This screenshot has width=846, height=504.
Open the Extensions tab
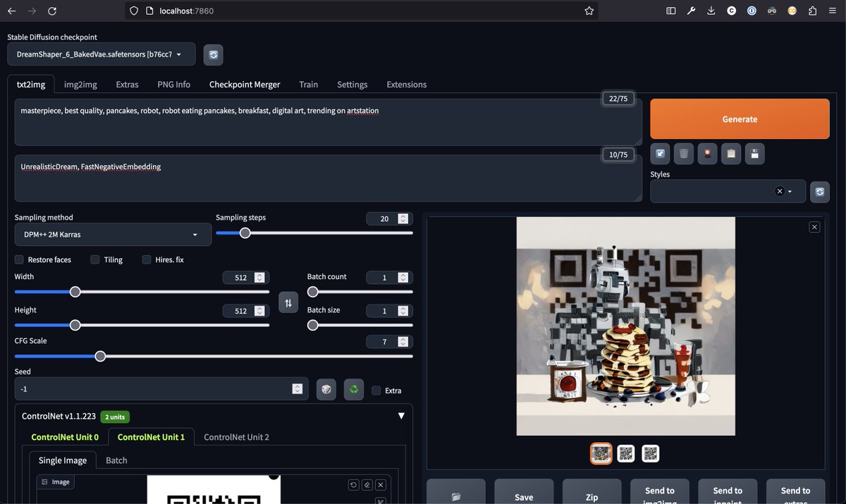click(x=406, y=85)
